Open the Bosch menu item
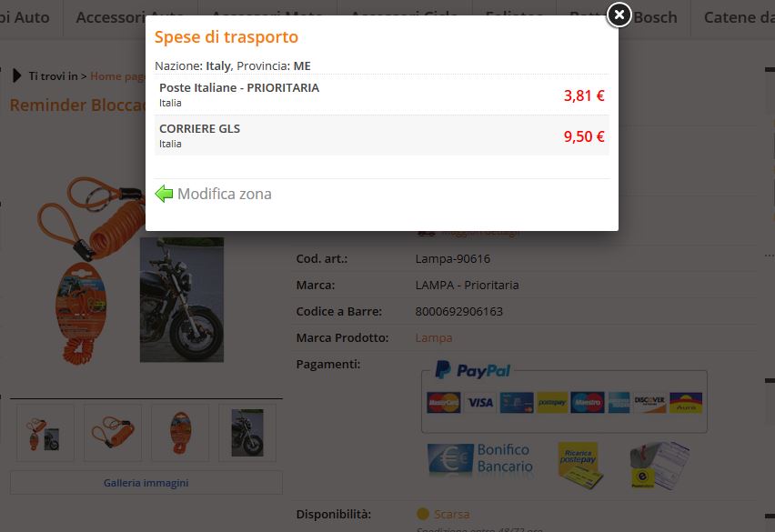Viewport: 775px width, 532px height. [x=655, y=17]
